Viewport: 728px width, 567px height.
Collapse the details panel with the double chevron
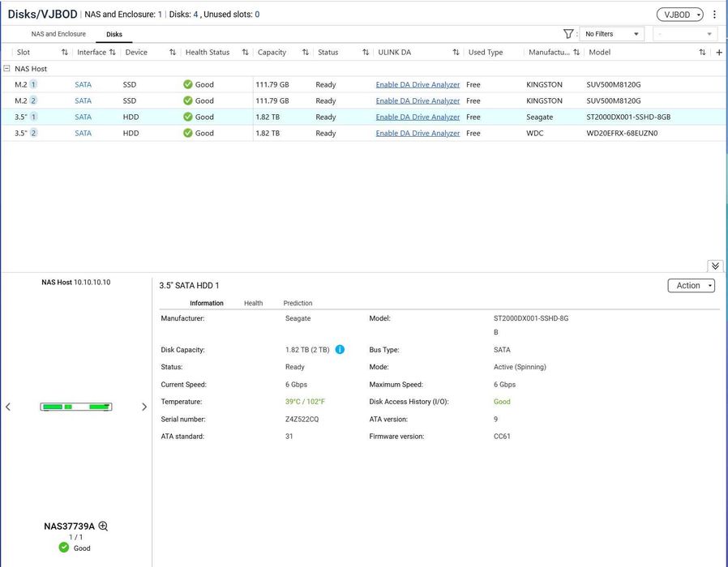(x=715, y=266)
